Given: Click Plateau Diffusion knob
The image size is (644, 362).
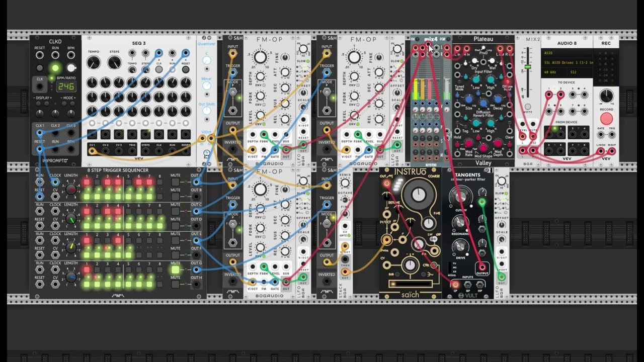Looking at the screenshot, I should pyautogui.click(x=484, y=103).
